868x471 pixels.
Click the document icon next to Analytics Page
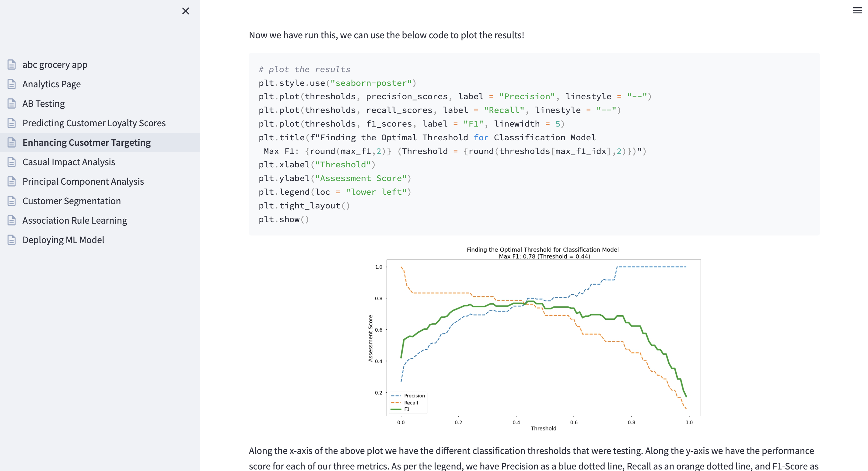coord(12,84)
